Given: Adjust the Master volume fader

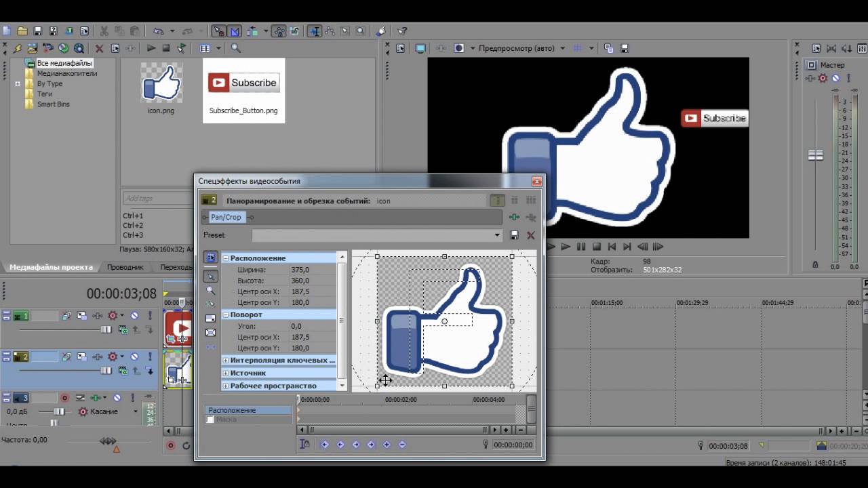Looking at the screenshot, I should click(816, 155).
